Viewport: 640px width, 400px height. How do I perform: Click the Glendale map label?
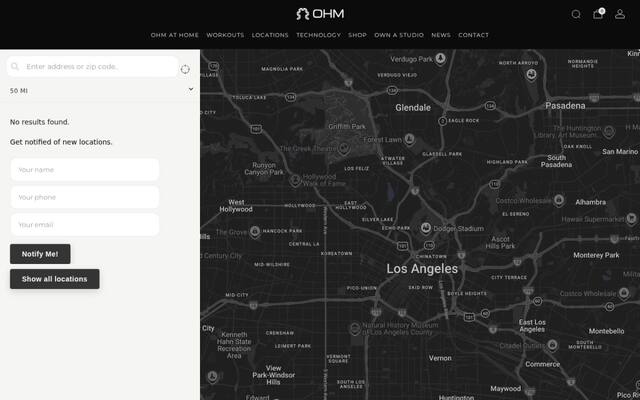(x=413, y=108)
